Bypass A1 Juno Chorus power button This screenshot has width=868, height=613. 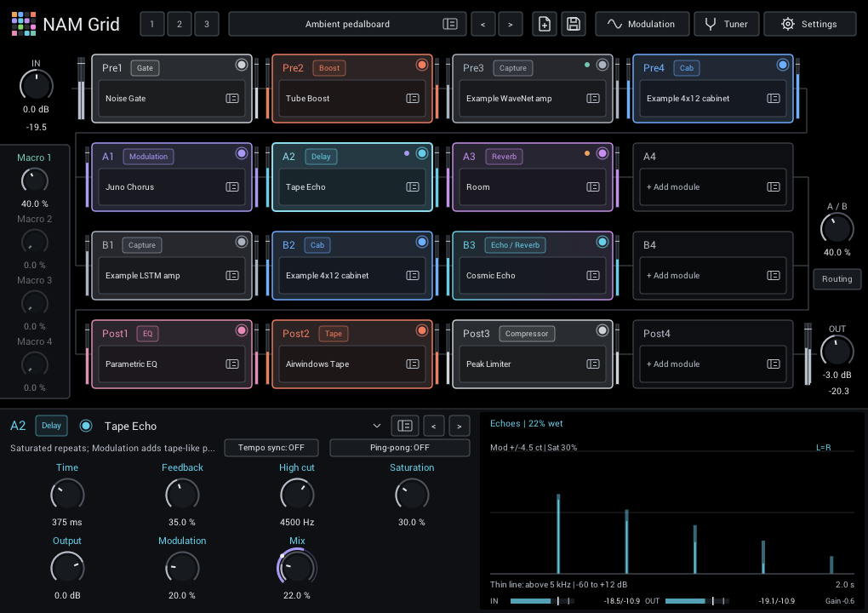tap(242, 153)
